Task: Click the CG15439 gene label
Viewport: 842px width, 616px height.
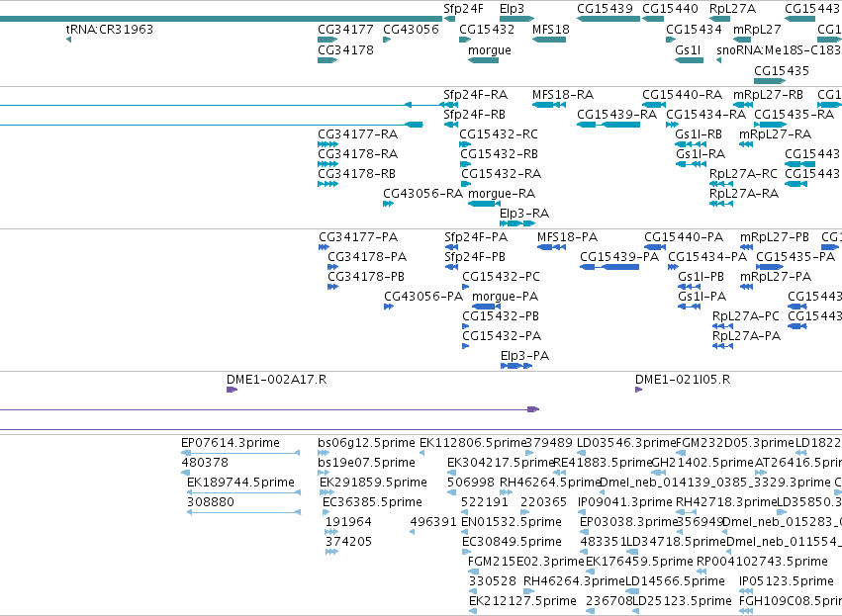Action: pos(605,9)
